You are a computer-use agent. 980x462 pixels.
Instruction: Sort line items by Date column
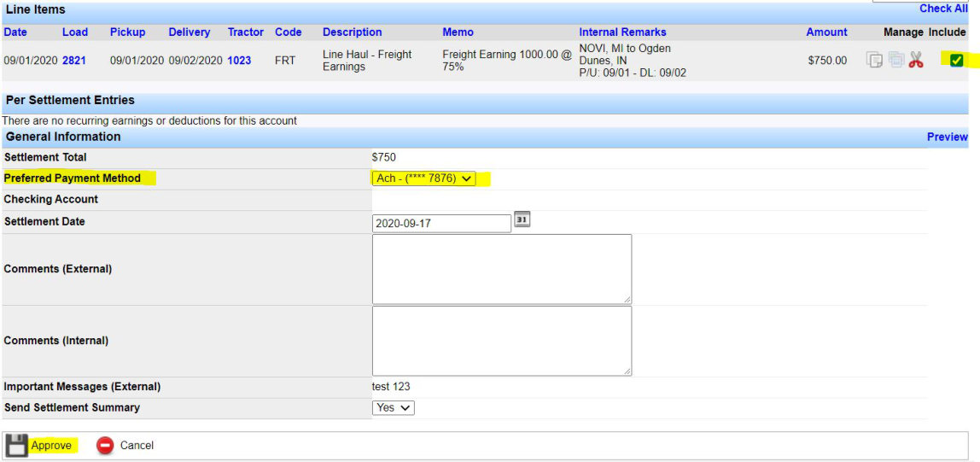click(15, 32)
